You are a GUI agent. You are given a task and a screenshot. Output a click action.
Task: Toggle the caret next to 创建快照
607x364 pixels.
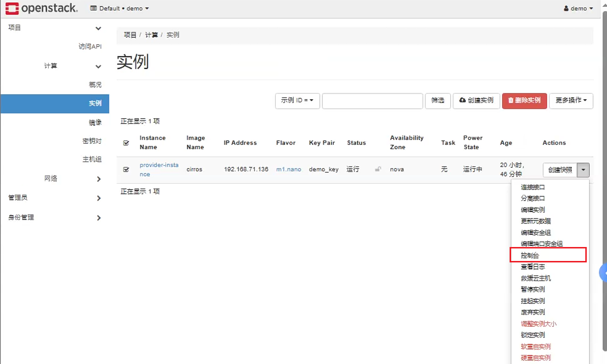[x=583, y=170]
